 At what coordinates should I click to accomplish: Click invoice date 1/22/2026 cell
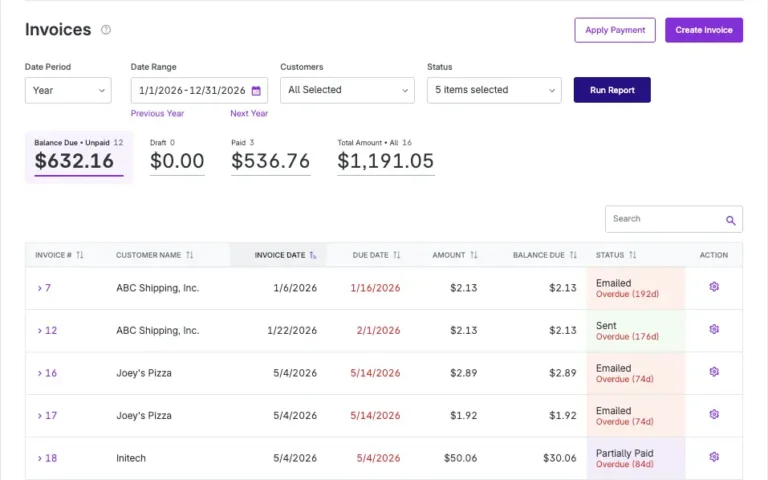[292, 331]
